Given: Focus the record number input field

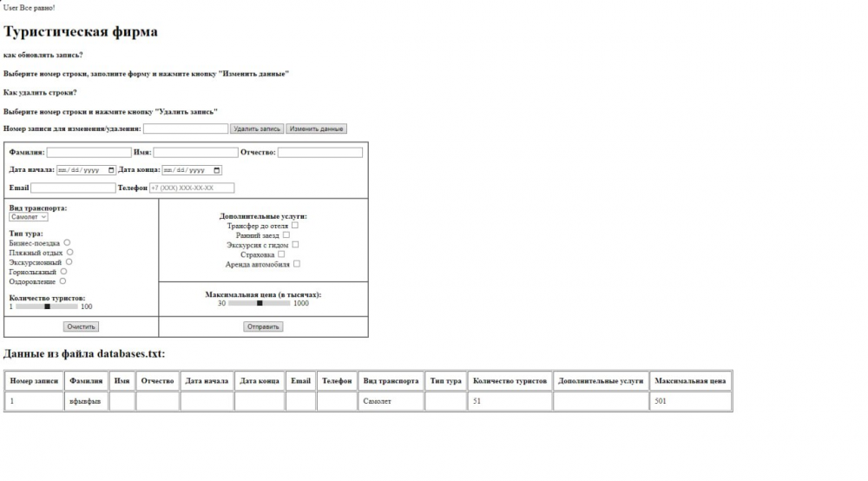Looking at the screenshot, I should coord(186,128).
